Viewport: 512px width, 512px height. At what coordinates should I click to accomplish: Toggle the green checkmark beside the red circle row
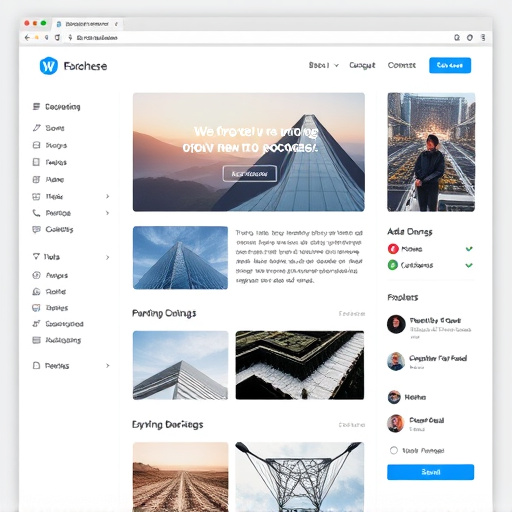tap(469, 249)
